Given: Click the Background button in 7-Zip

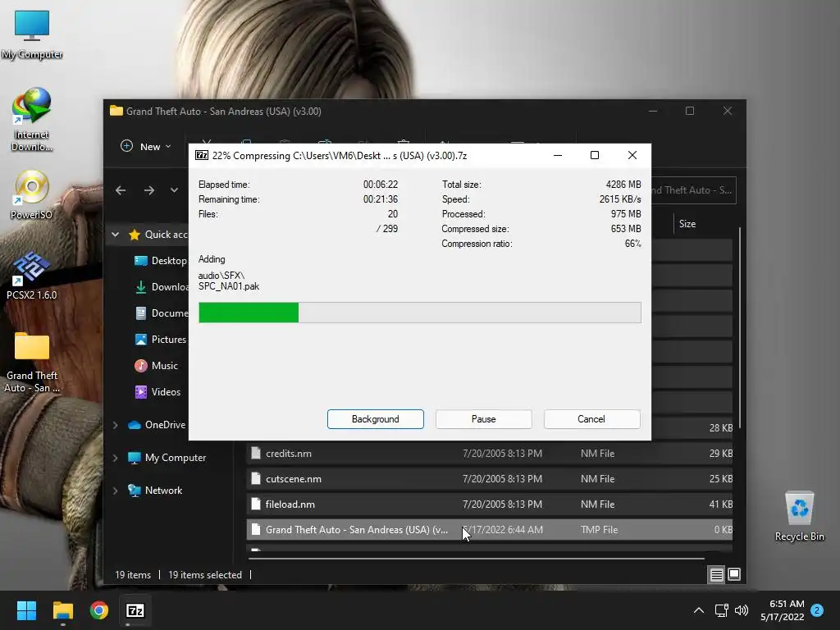Looking at the screenshot, I should (376, 419).
